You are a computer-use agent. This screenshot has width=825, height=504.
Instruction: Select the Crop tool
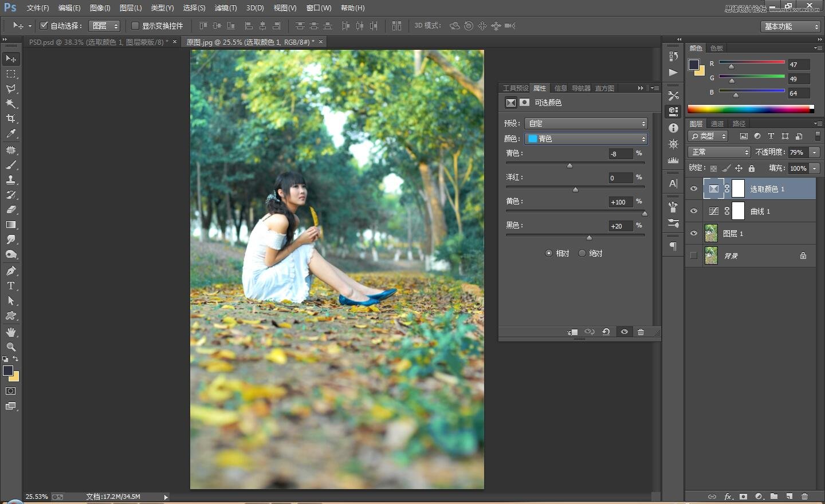click(x=11, y=119)
